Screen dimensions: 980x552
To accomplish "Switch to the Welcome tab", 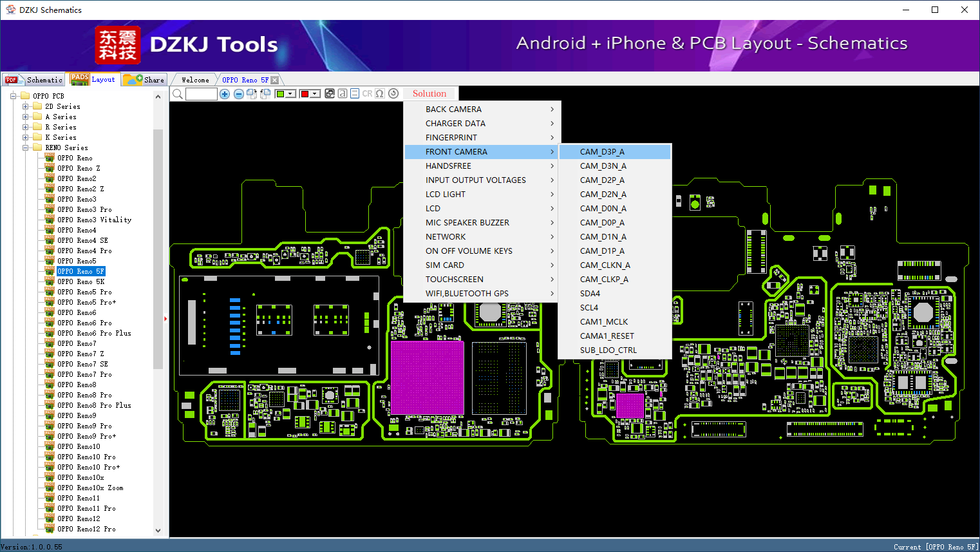I will 195,80.
